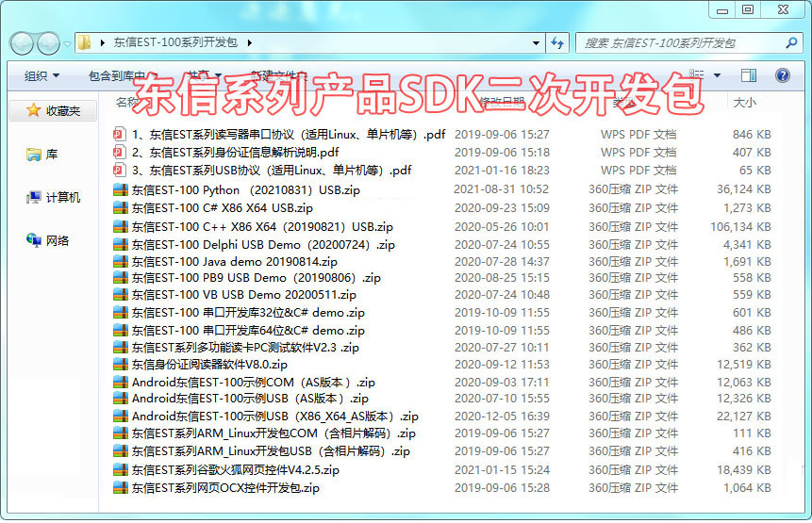
Task: Select file Android东信EST-100示例COM (AS版本).zip
Action: 254,383
